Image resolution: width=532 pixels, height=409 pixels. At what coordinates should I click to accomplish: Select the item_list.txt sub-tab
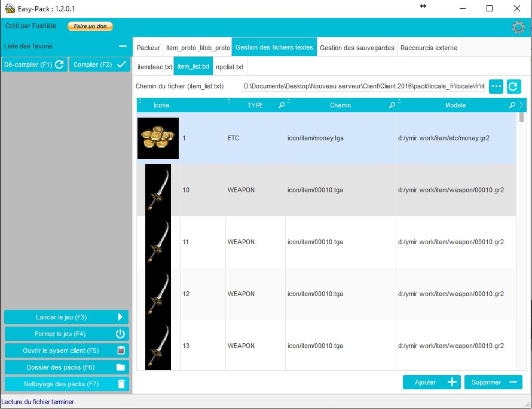194,66
